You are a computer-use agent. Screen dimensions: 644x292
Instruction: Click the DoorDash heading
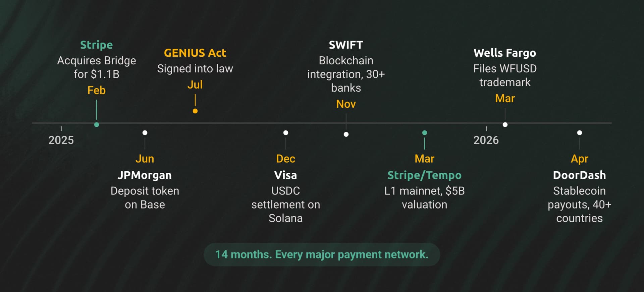(580, 175)
